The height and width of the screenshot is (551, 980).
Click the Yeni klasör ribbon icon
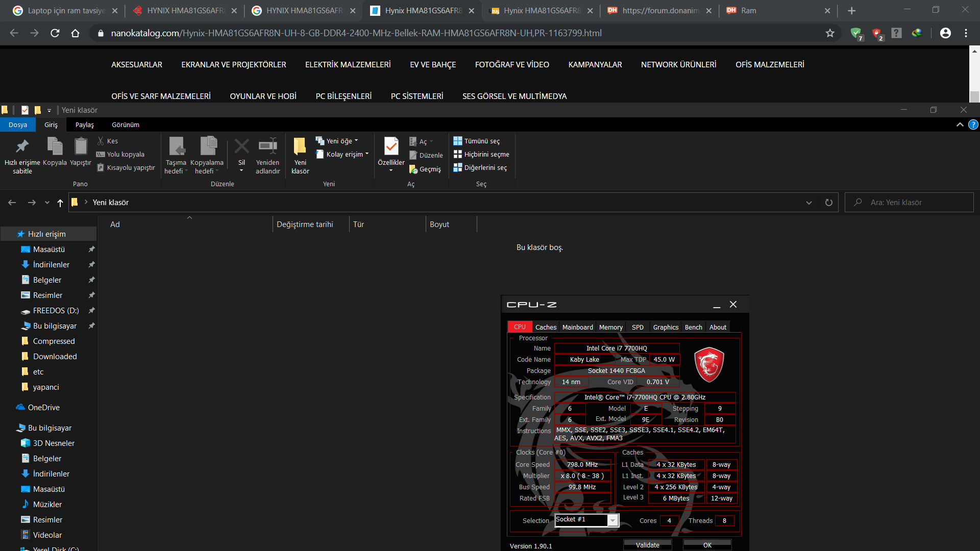[300, 147]
